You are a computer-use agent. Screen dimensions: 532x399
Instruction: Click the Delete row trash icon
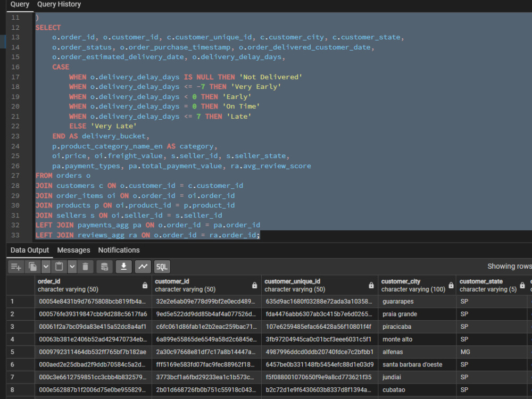(x=86, y=267)
